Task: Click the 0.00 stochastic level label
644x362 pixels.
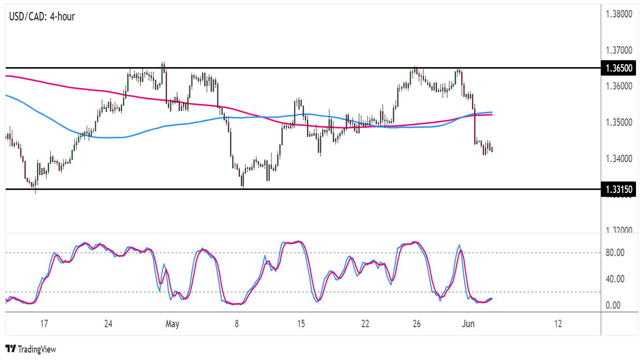Action: coord(614,305)
